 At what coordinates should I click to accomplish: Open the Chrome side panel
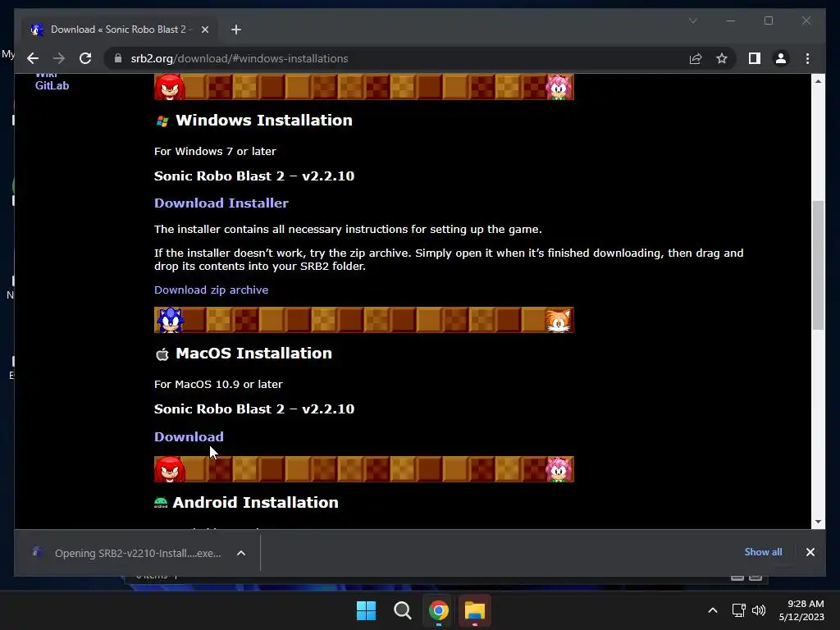[x=755, y=58]
